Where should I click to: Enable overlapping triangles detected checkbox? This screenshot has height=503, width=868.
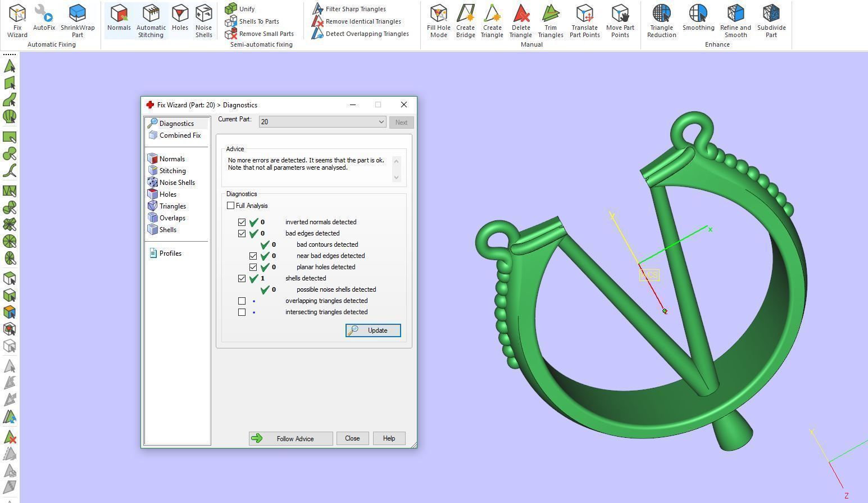click(242, 301)
